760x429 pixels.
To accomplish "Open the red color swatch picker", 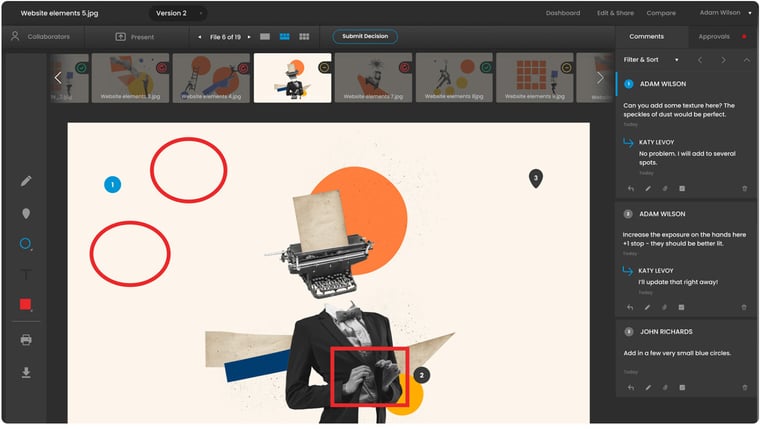I will point(26,306).
